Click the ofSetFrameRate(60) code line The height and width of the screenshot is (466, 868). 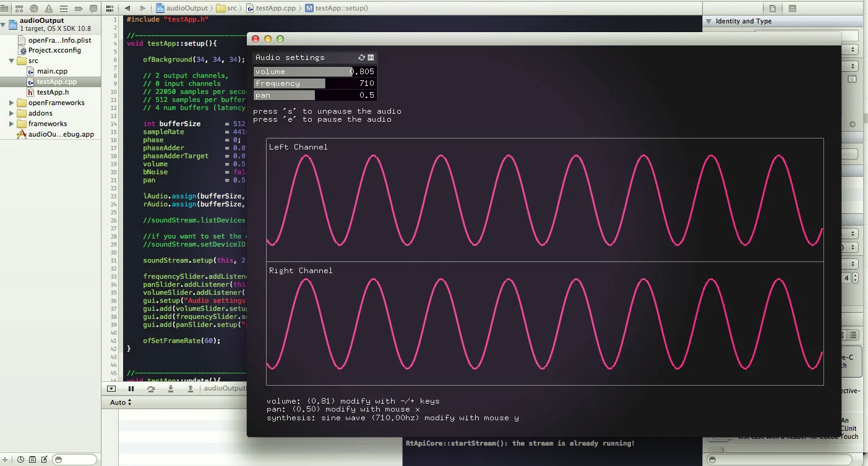pyautogui.click(x=181, y=341)
